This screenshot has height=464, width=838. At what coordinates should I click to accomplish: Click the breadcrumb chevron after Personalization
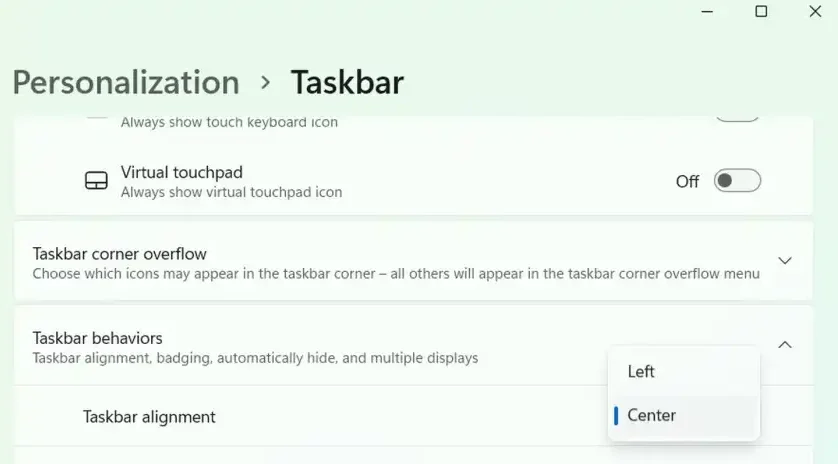point(265,82)
